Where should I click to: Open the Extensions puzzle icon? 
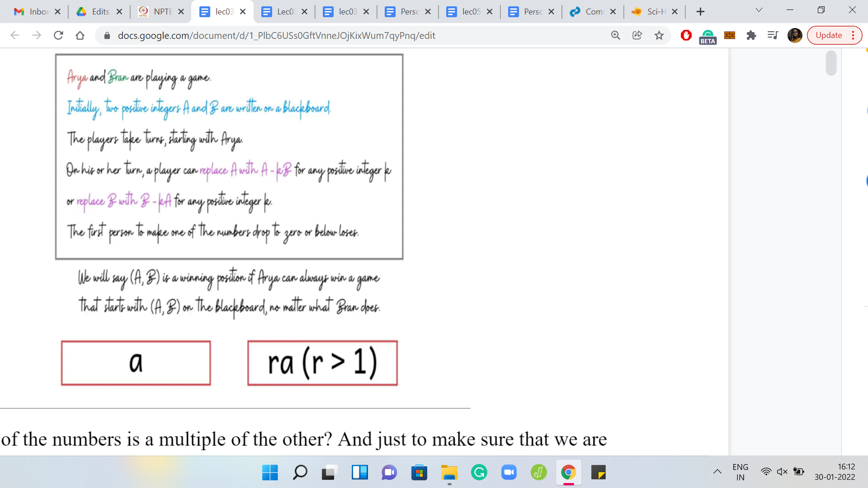[751, 35]
